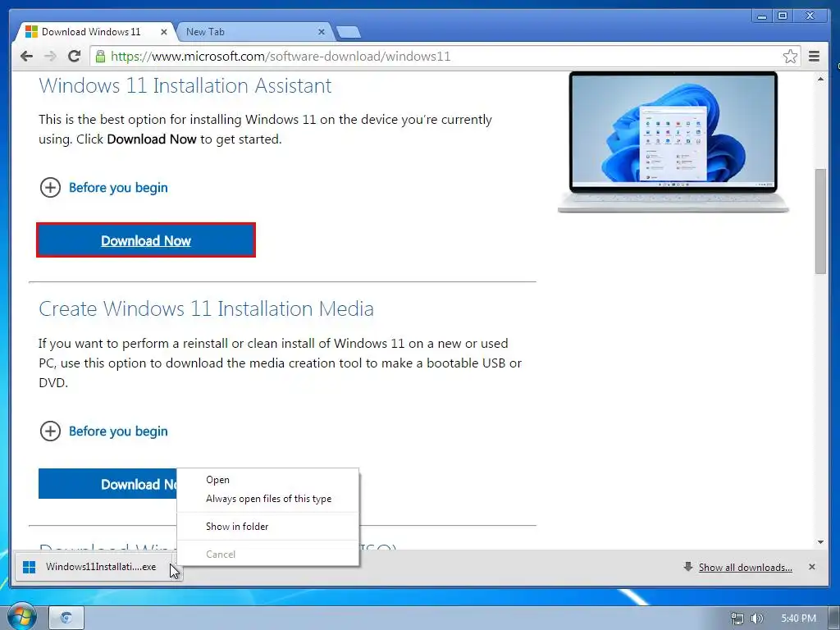Open the network icon in the system tray

(737, 619)
